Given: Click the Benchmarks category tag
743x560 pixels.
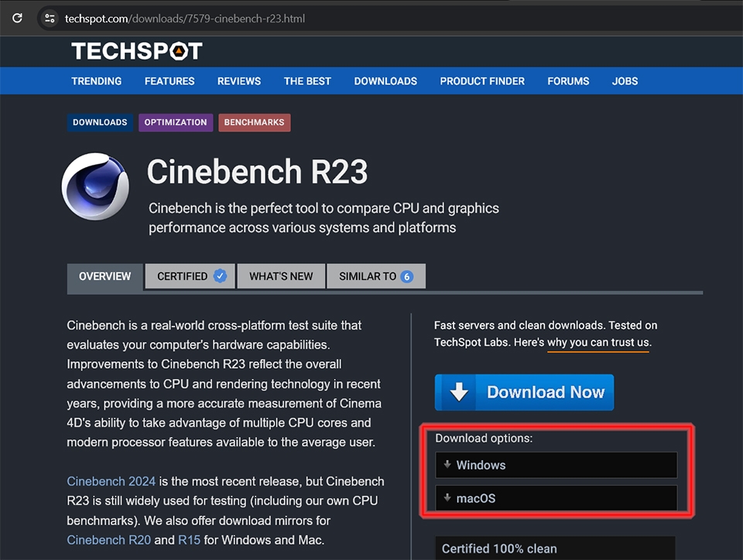Looking at the screenshot, I should (254, 122).
